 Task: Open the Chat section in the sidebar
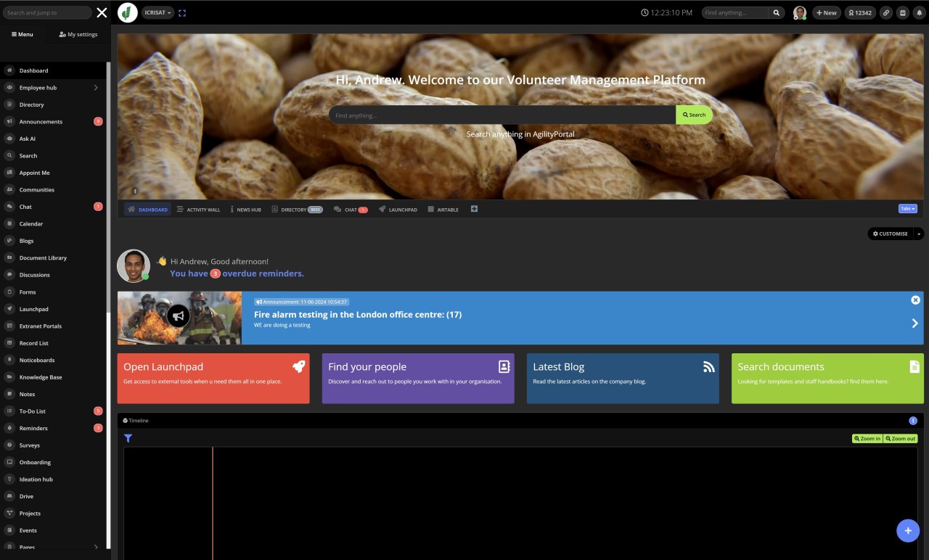coord(25,206)
